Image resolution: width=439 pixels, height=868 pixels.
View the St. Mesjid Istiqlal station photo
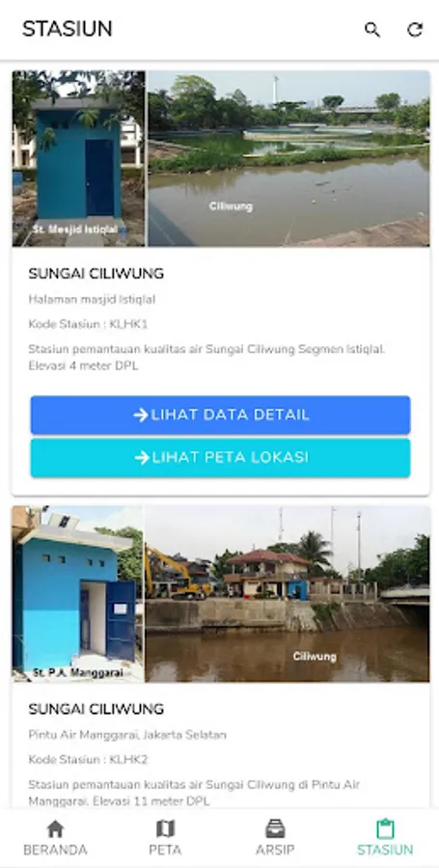point(78,158)
